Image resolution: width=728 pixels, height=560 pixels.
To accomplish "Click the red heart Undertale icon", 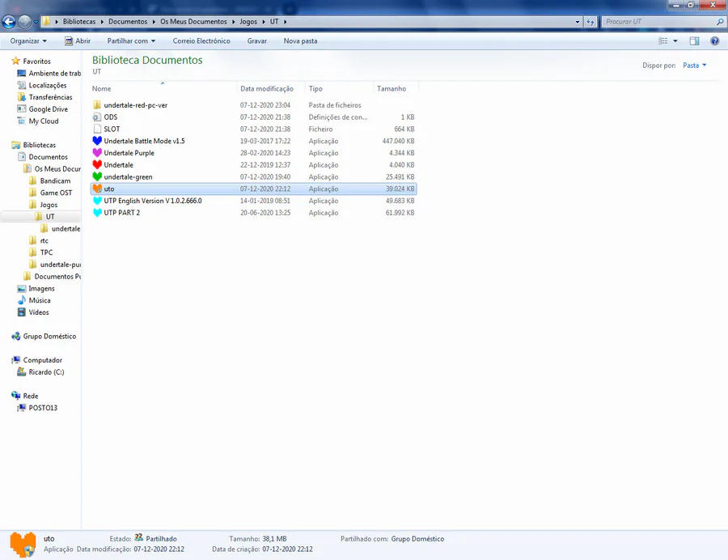I will (x=97, y=165).
